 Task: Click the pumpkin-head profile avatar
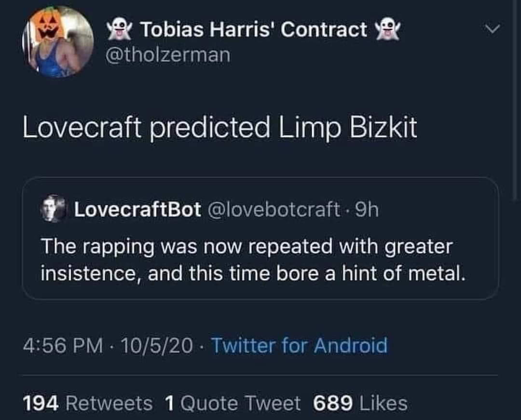click(x=58, y=42)
